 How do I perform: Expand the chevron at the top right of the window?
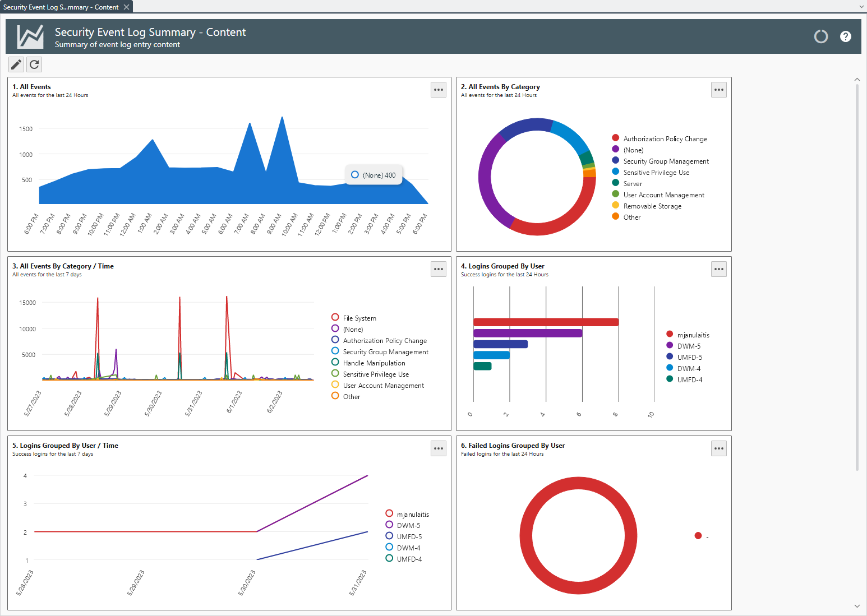pyautogui.click(x=862, y=6)
